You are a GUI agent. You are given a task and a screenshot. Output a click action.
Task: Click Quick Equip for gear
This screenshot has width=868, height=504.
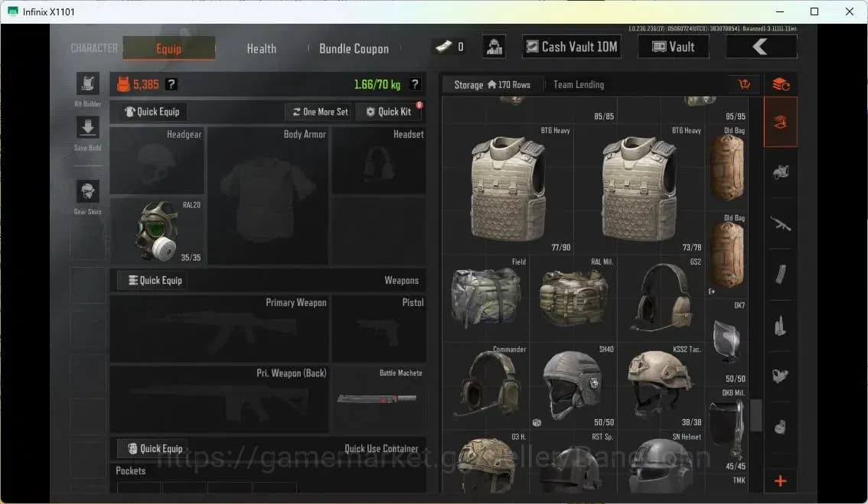tap(152, 112)
